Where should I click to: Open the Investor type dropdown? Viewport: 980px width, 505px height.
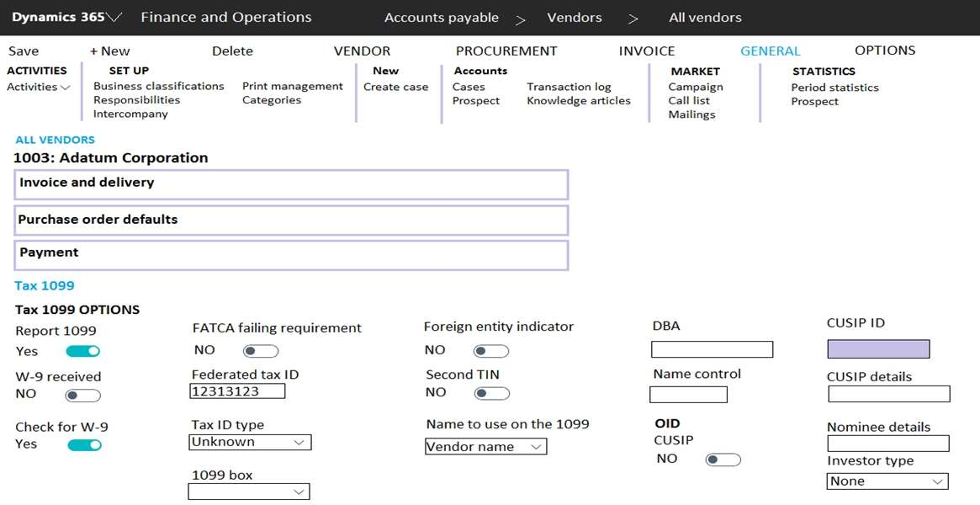pos(887,481)
